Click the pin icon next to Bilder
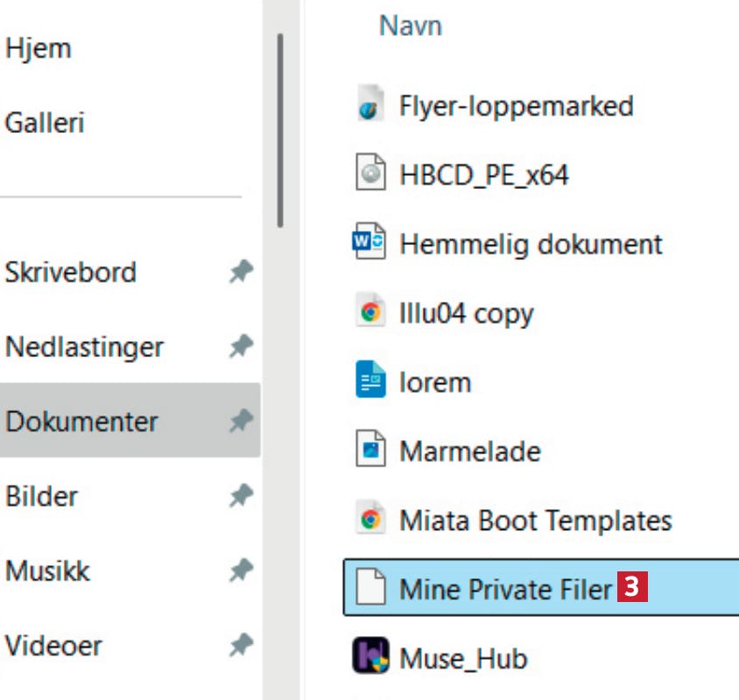The width and height of the screenshot is (739, 700). point(242,495)
